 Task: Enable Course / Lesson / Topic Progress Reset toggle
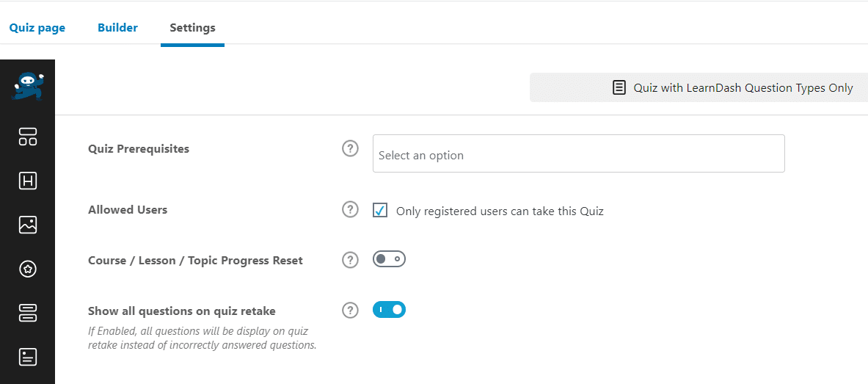389,259
